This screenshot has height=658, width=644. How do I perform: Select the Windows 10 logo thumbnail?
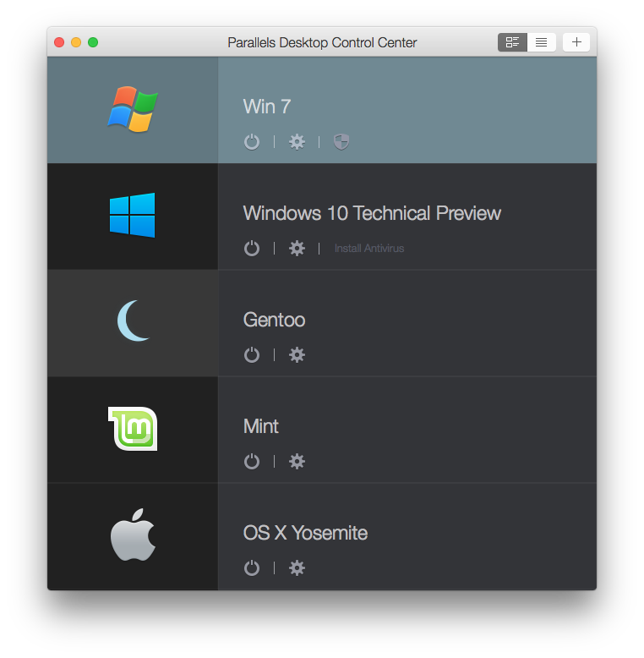point(133,216)
